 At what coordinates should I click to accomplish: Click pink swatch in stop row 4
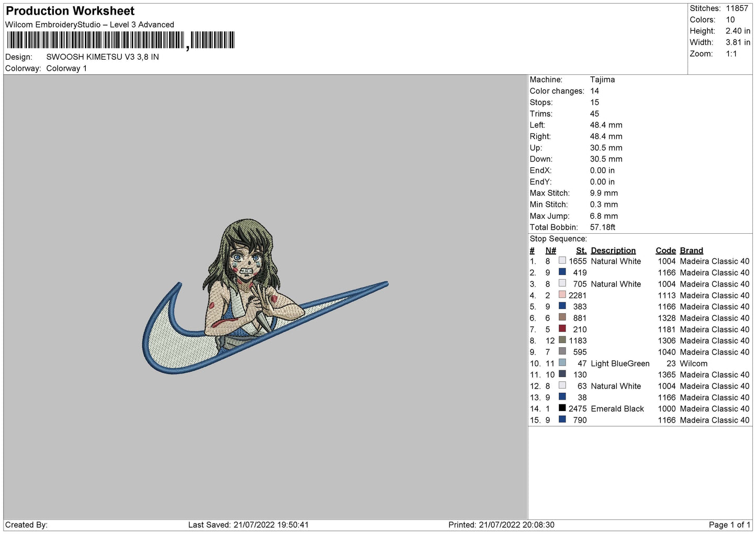(562, 294)
